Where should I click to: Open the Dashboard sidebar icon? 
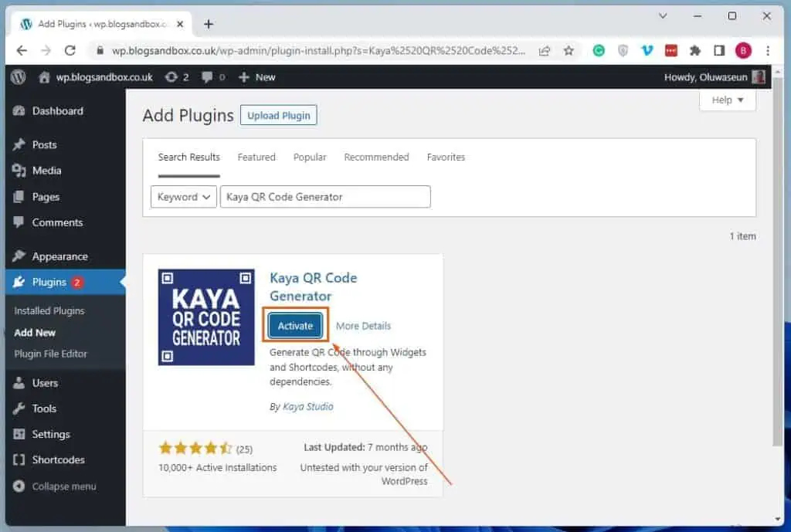[18, 110]
